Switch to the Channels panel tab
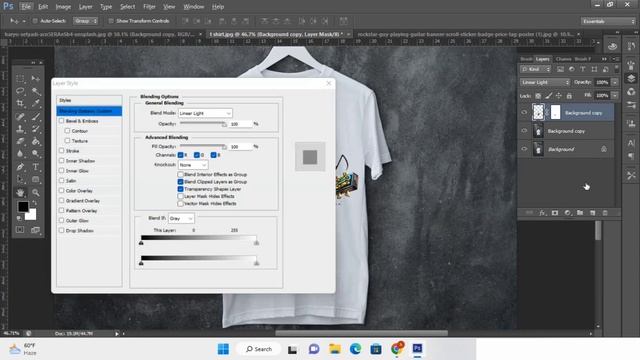 (563, 59)
